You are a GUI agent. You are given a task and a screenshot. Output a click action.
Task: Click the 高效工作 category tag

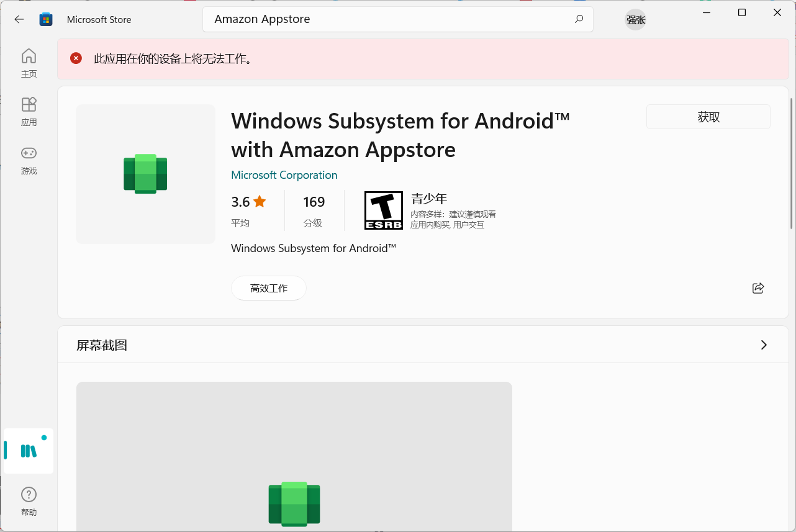pos(269,288)
